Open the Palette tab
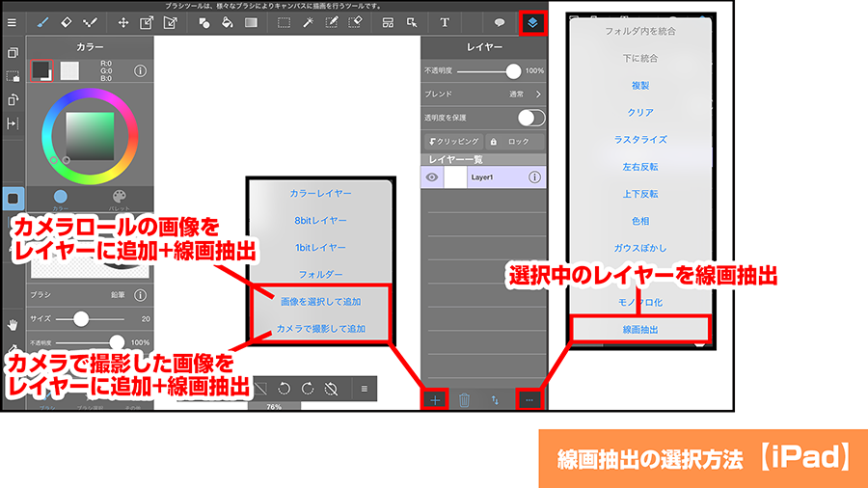 point(119,200)
